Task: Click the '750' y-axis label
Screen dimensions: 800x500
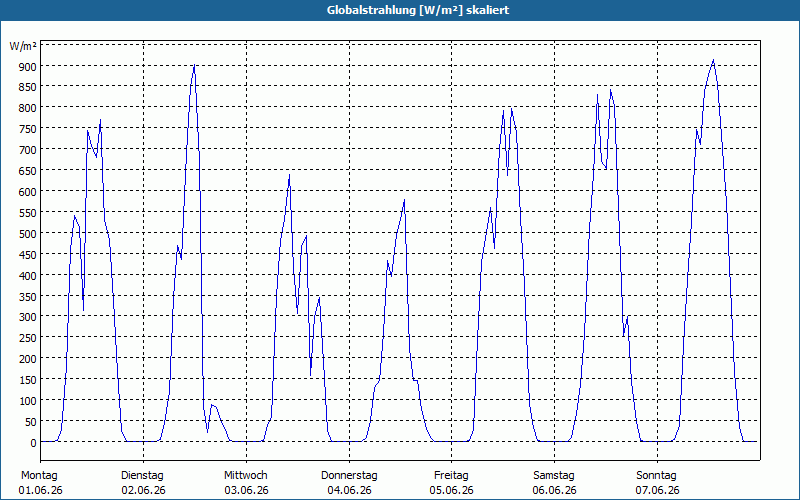Action: [x=28, y=129]
